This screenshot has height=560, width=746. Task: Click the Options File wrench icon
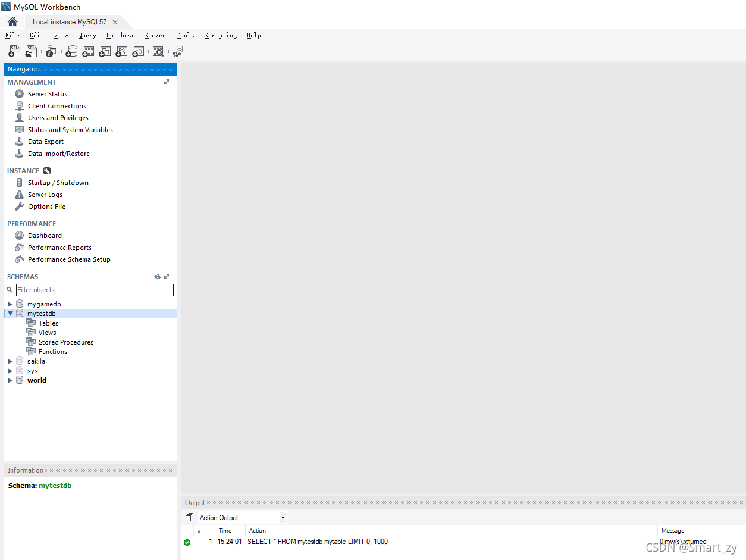[20, 207]
